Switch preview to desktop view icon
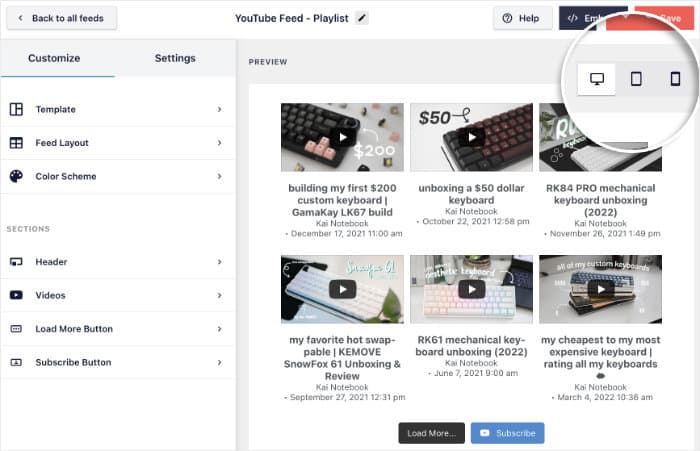 click(x=596, y=79)
